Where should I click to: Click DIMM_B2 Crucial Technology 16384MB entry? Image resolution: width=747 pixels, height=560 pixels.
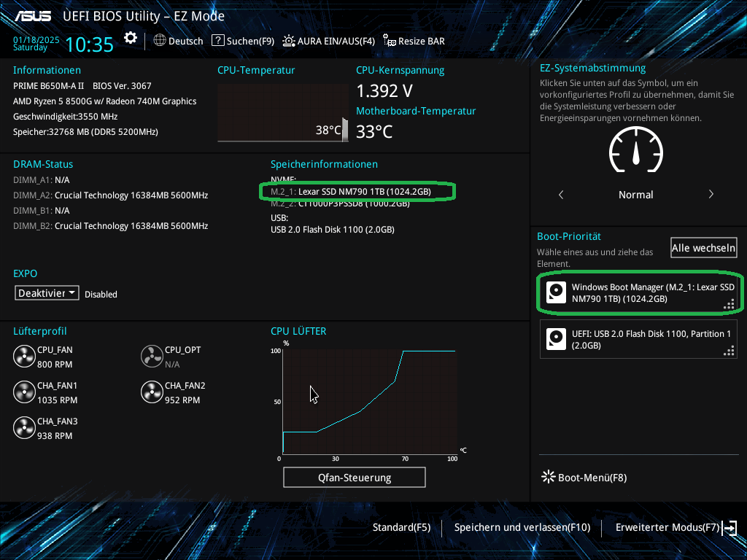(111, 226)
